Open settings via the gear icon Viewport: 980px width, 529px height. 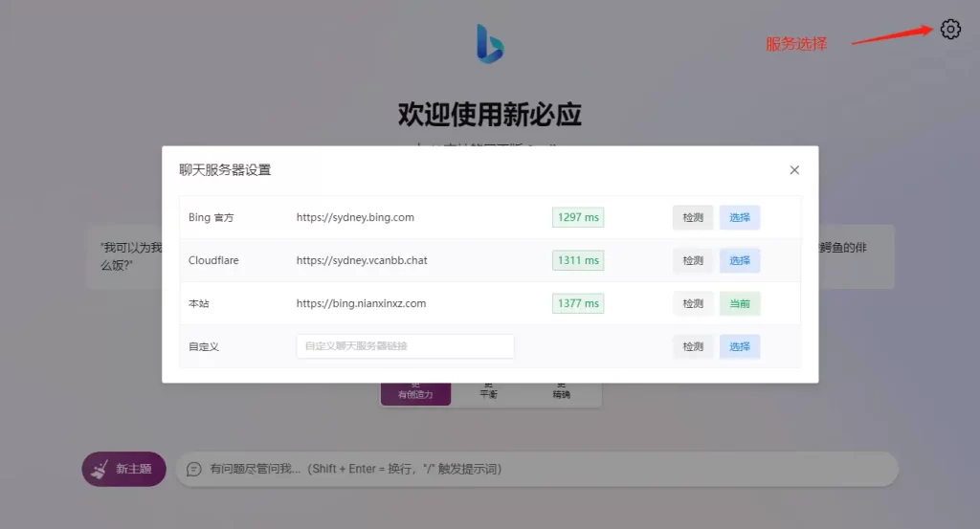pyautogui.click(x=950, y=29)
